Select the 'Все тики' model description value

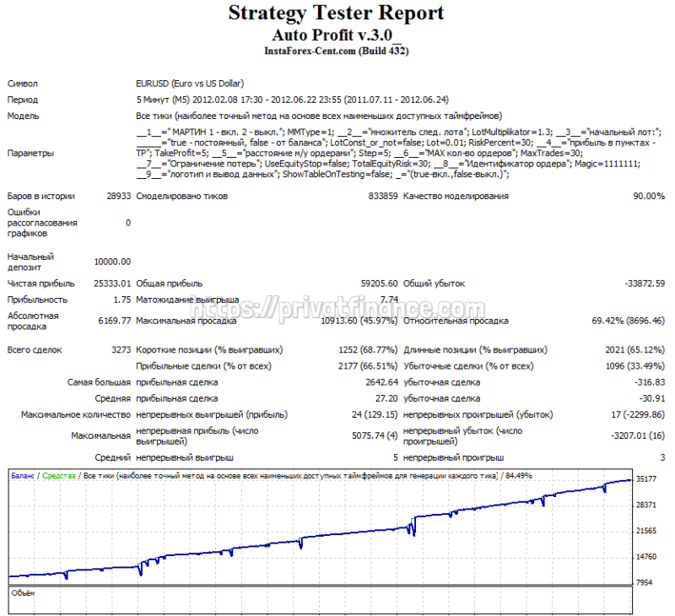click(x=319, y=116)
